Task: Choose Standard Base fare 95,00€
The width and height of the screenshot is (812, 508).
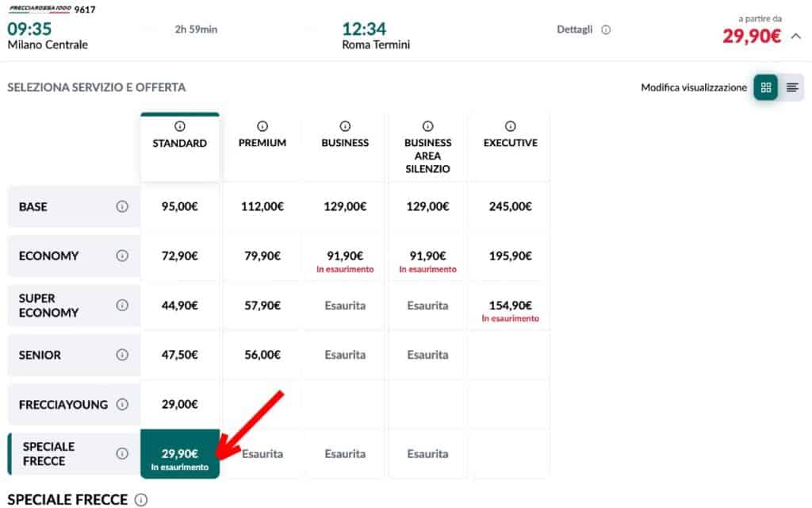Action: (180, 206)
